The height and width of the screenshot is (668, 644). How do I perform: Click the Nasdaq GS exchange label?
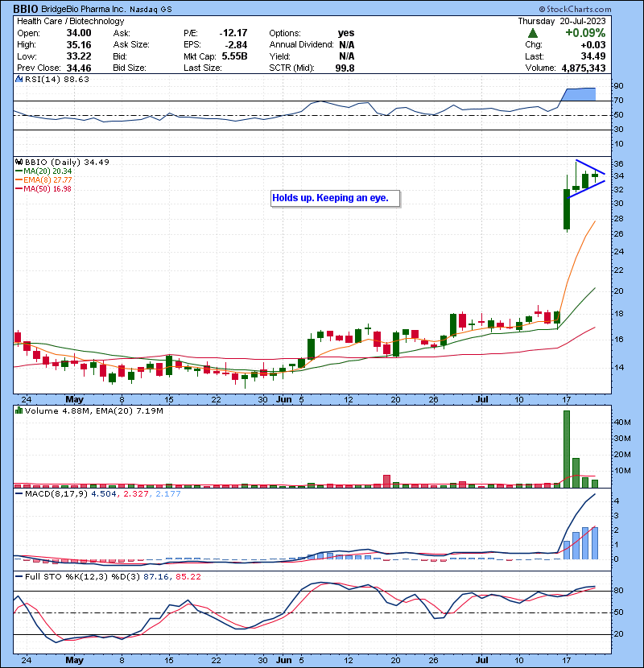(151, 10)
